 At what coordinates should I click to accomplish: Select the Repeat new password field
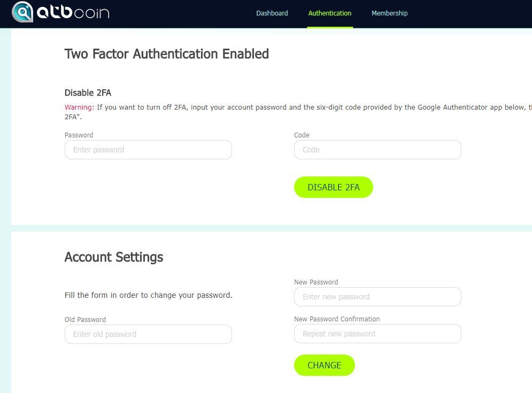pyautogui.click(x=377, y=334)
